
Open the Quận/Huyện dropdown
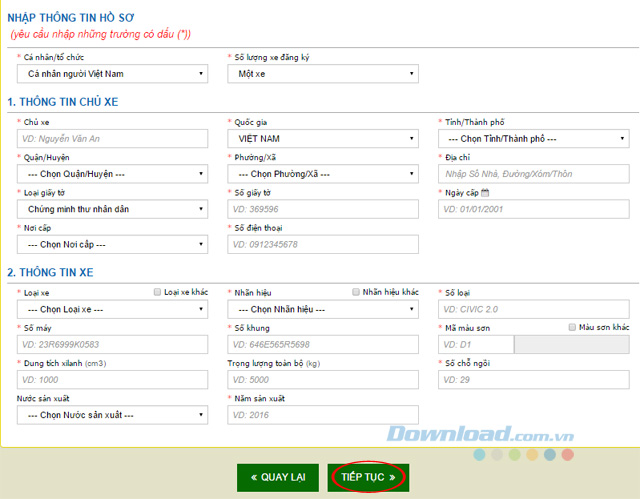click(113, 174)
